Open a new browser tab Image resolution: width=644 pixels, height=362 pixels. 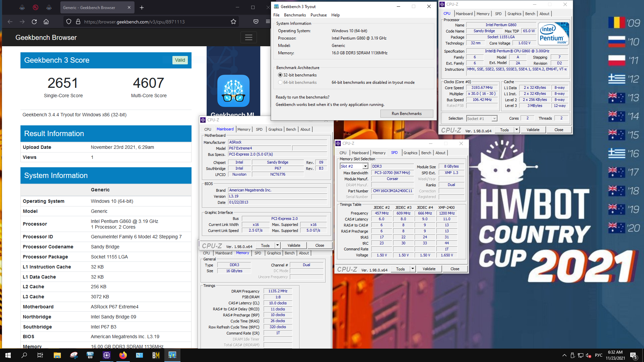click(x=142, y=7)
